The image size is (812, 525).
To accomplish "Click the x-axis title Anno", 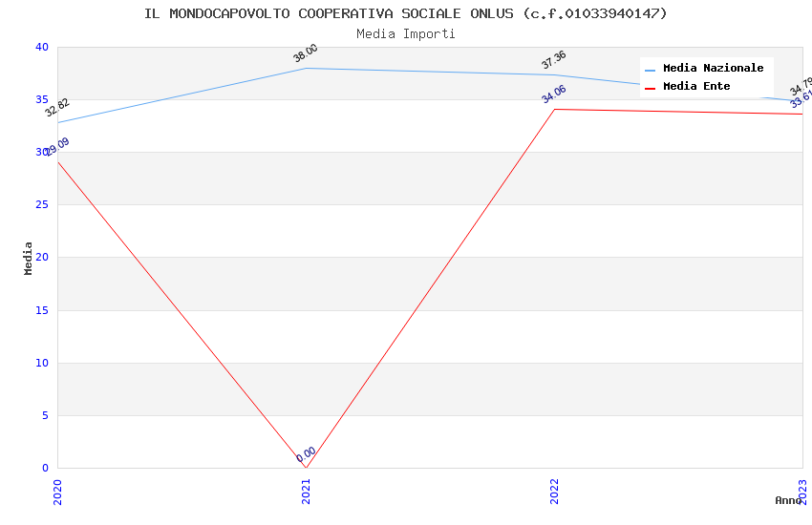I will pyautogui.click(x=788, y=500).
